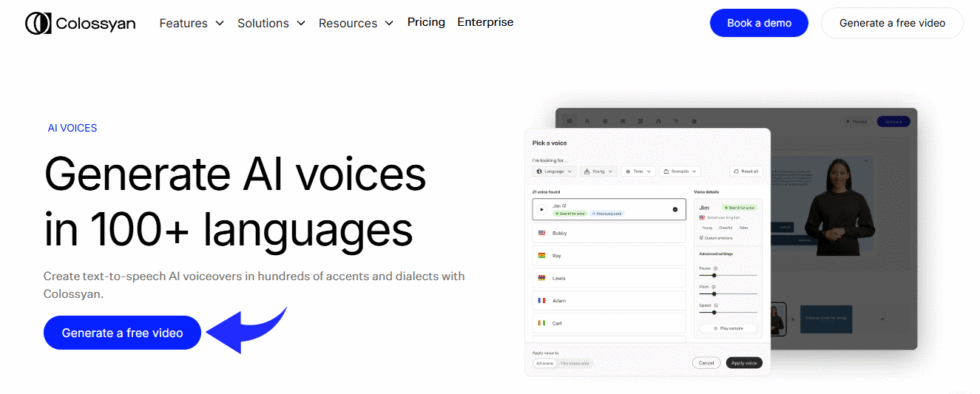Click the flag icon beside Lewis
980x394 pixels.
(542, 278)
